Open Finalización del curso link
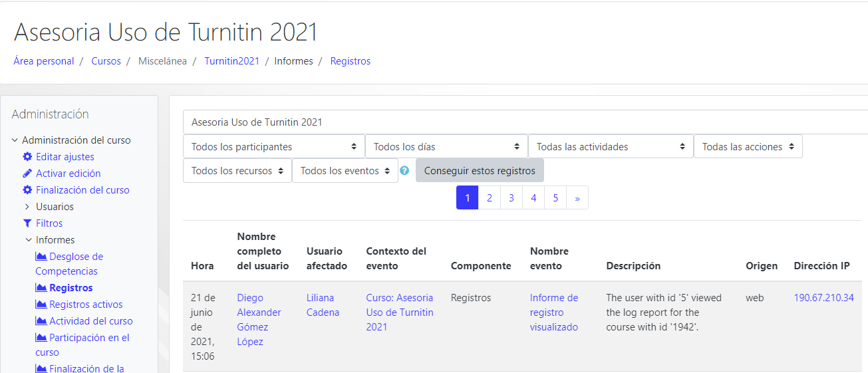Image resolution: width=868 pixels, height=373 pixels. [82, 190]
